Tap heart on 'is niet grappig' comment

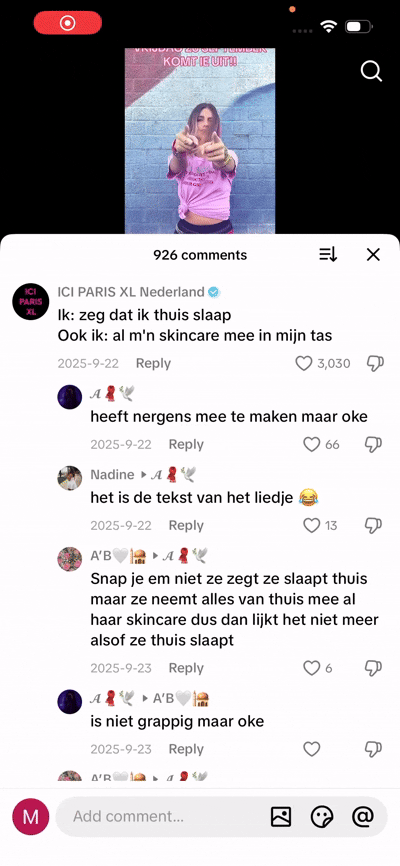[x=312, y=749]
